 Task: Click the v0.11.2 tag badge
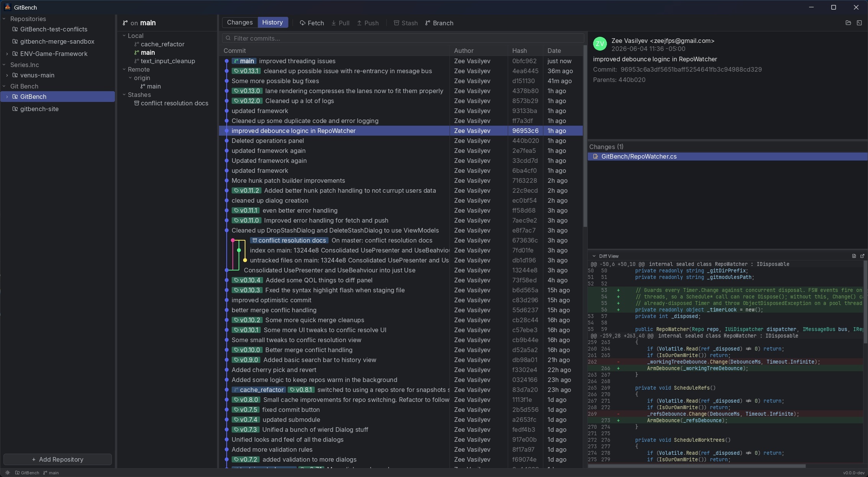246,190
